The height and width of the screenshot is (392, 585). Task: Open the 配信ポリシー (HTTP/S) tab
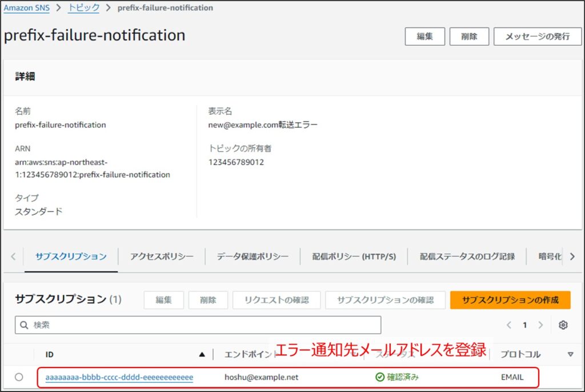pyautogui.click(x=354, y=257)
